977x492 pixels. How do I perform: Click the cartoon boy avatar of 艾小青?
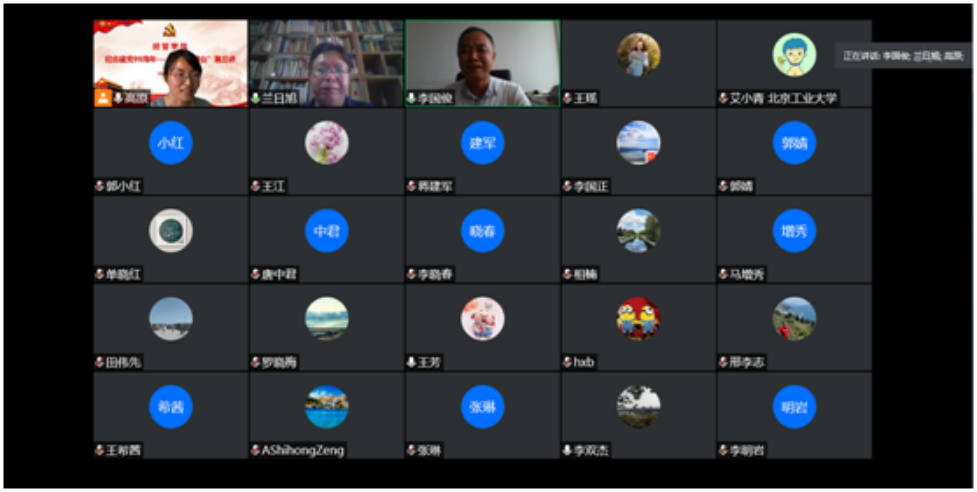[794, 55]
